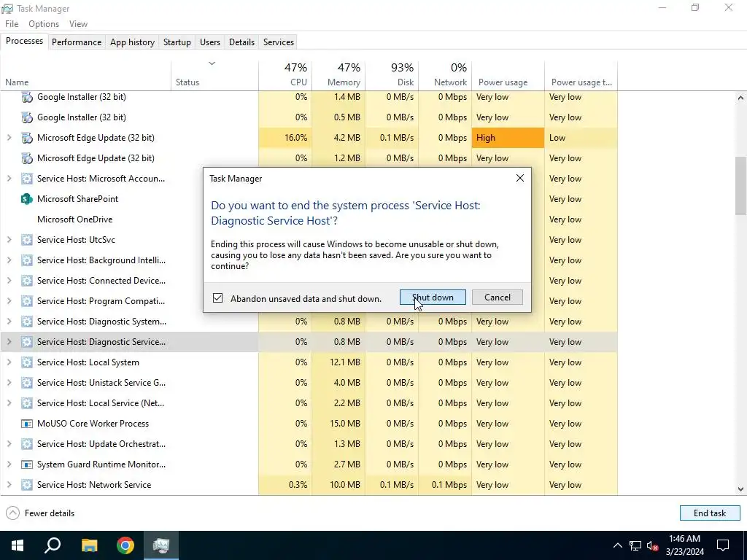Show hidden system tray icons

617,545
